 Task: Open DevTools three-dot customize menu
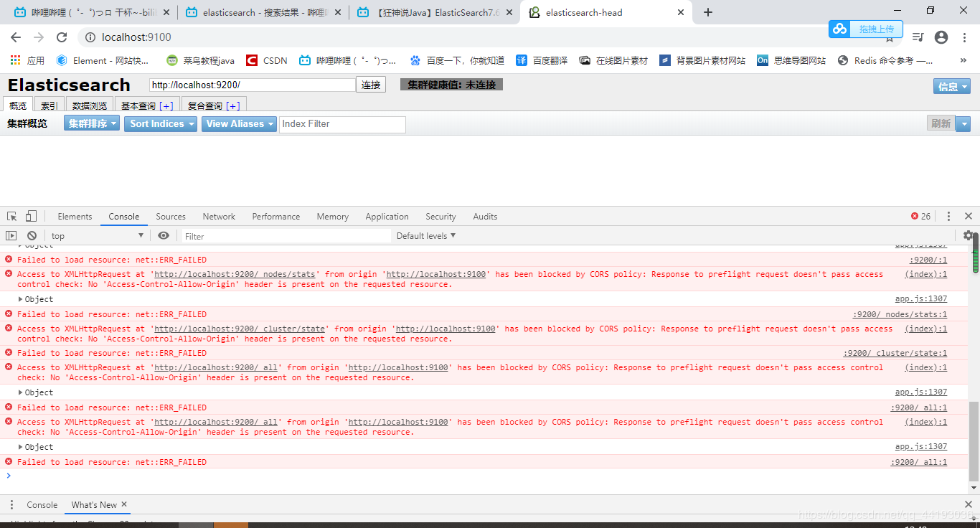pyautogui.click(x=948, y=216)
